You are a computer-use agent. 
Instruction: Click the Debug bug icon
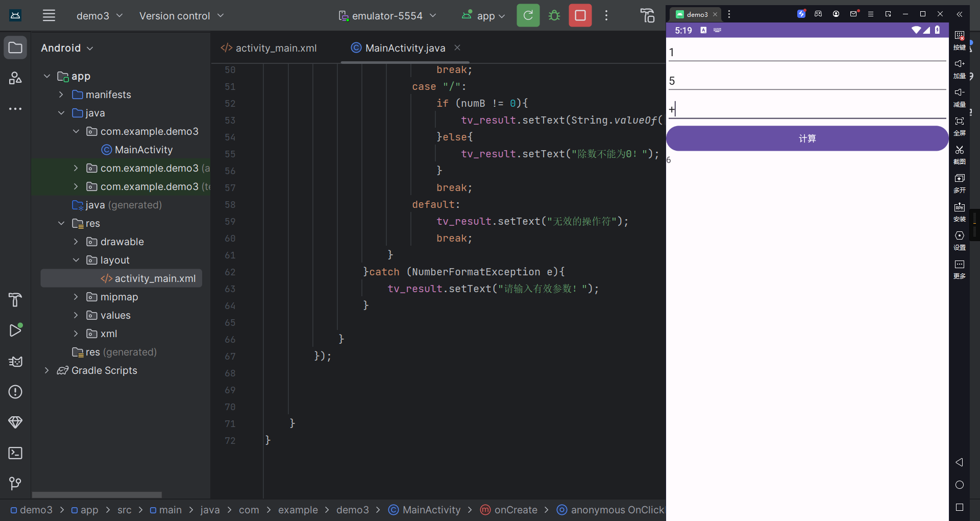[554, 15]
